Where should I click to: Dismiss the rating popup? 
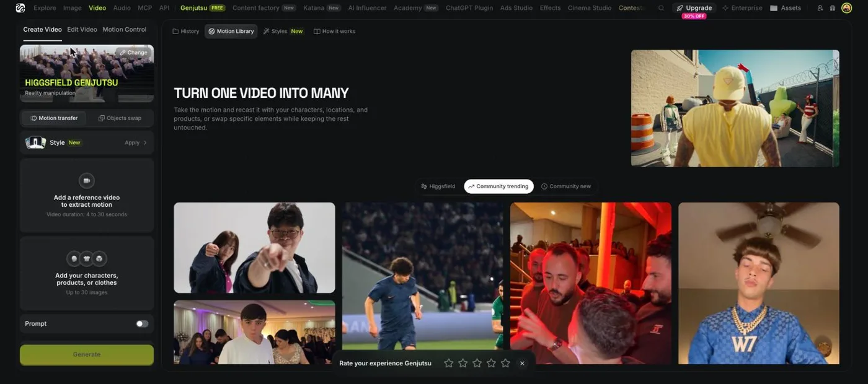click(522, 364)
